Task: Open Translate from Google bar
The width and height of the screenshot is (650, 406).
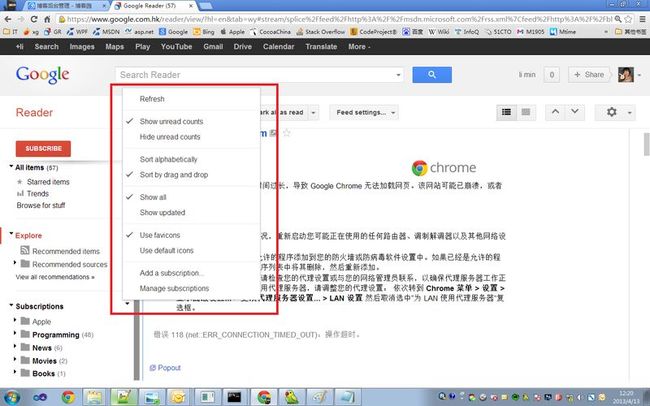Action: 321,46
